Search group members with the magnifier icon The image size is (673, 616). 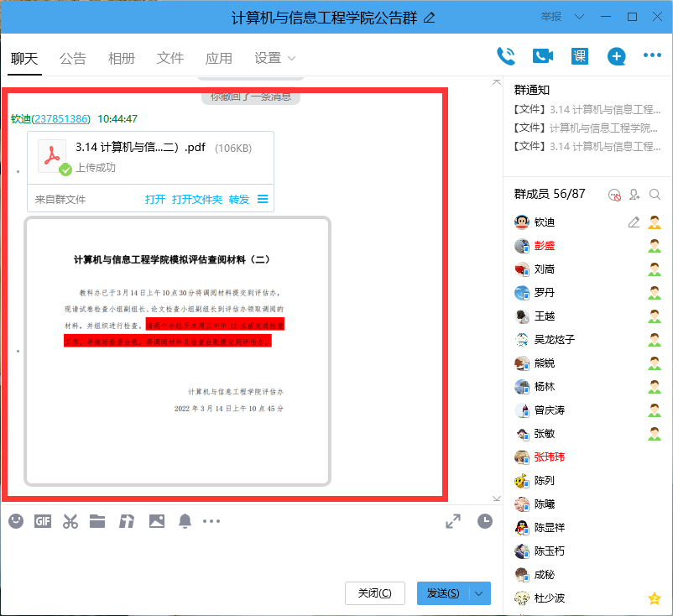click(x=654, y=194)
